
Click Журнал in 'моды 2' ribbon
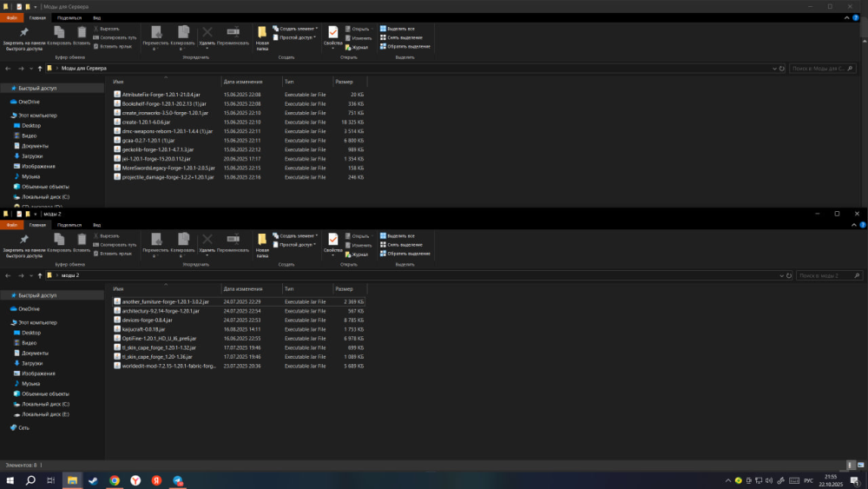click(357, 254)
